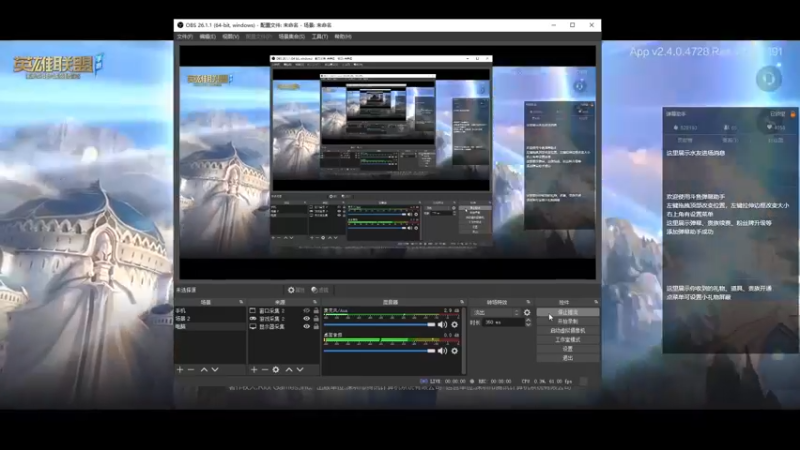Viewport: 800px width, 450px height.
Task: Move scene up with arrow icon
Action: point(204,369)
